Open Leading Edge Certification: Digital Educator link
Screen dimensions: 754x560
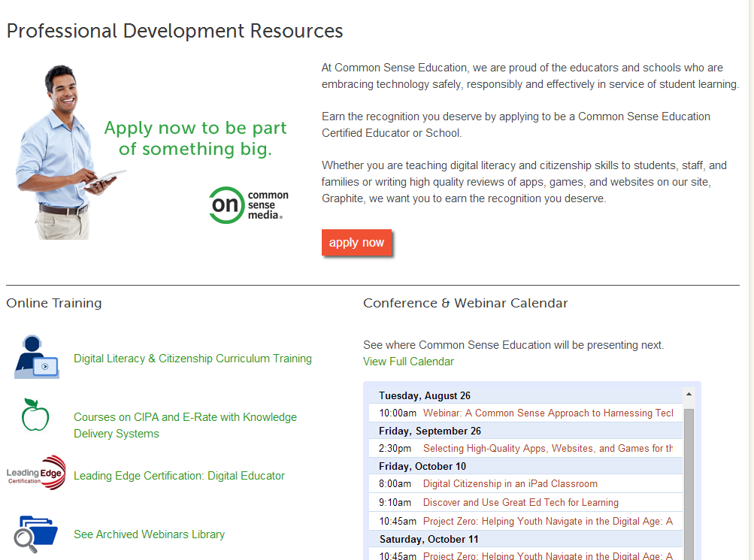(x=179, y=476)
